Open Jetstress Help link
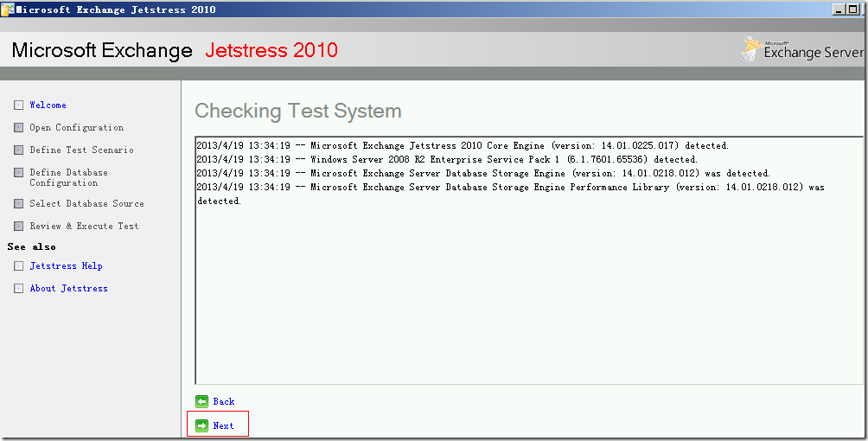This screenshot has width=868, height=441. pos(66,266)
